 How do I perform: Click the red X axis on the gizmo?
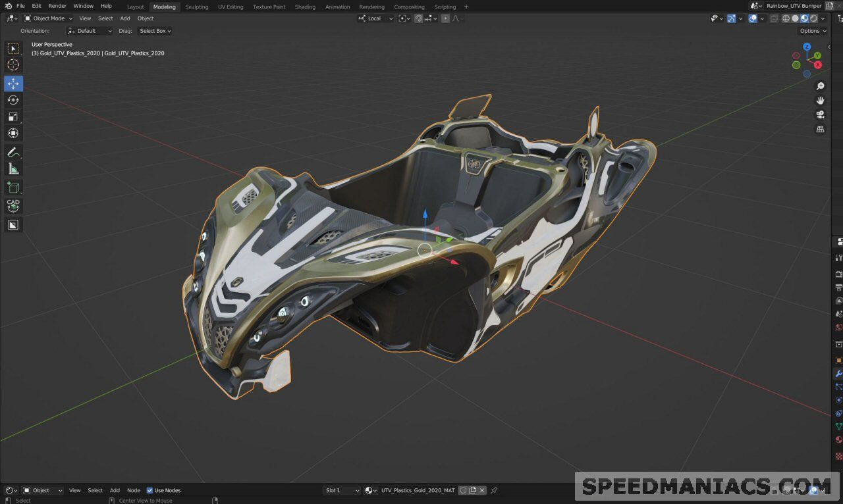click(818, 65)
